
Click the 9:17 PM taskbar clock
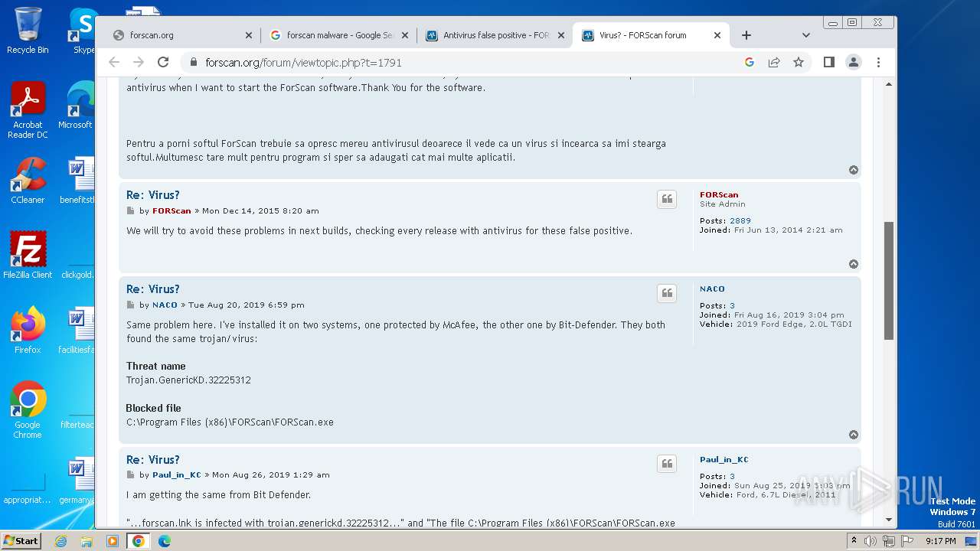pos(940,541)
